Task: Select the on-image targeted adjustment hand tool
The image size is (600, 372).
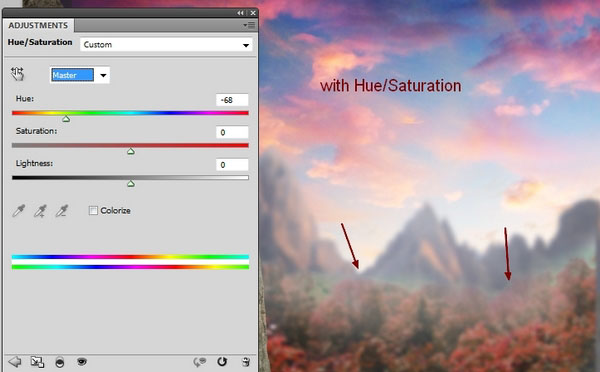Action: (17, 74)
